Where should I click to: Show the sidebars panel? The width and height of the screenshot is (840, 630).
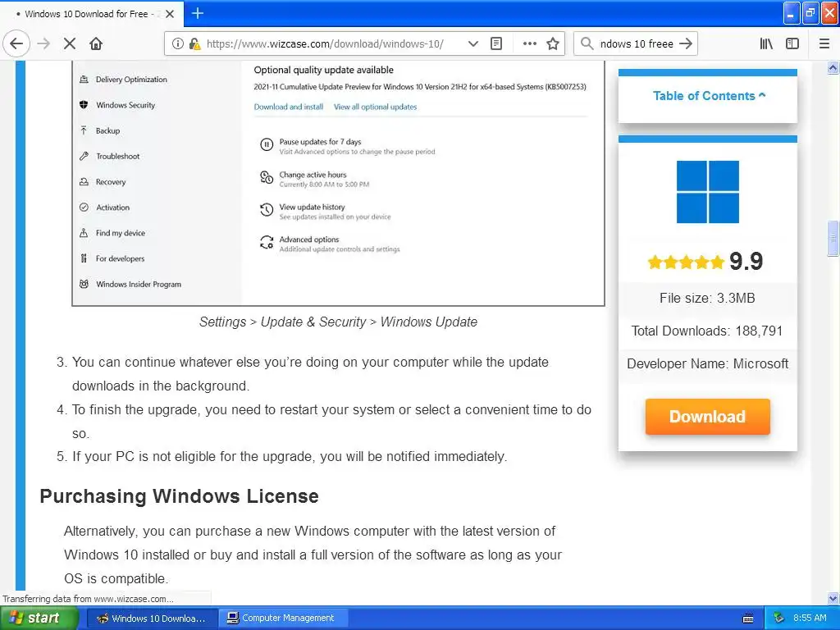[x=792, y=44]
